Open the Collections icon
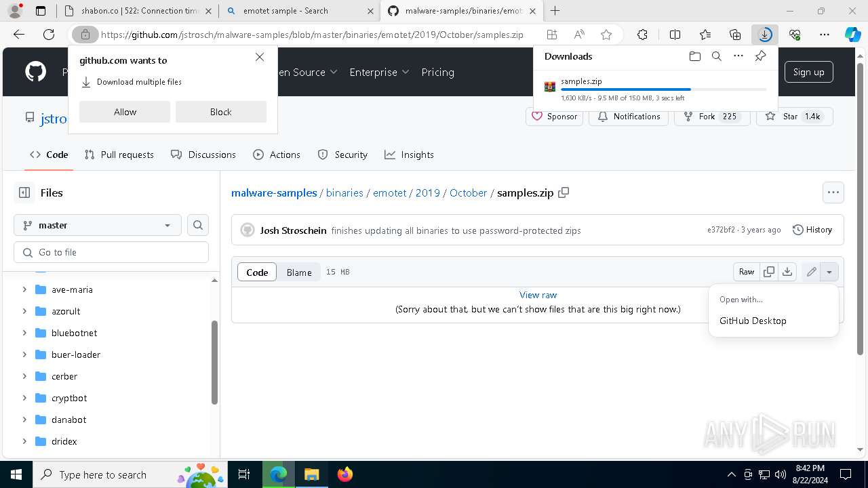868x488 pixels. 735,35
